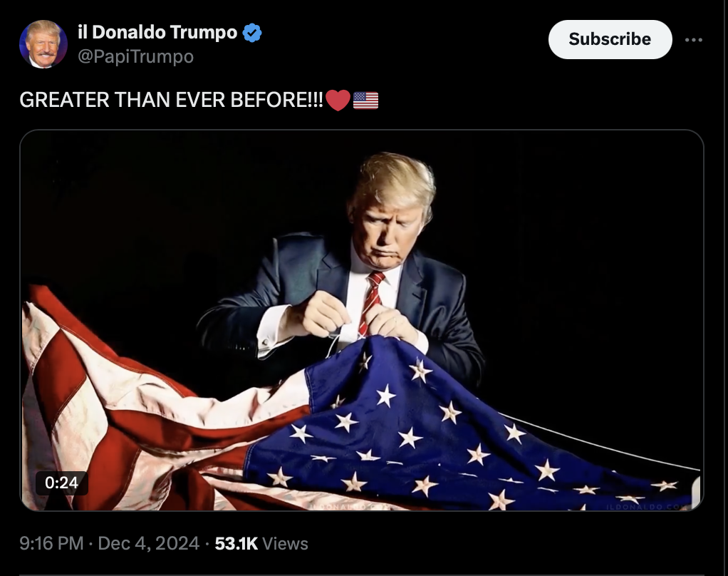728x576 pixels.
Task: Visit the @PapiTrumpo handle link
Action: coord(135,56)
